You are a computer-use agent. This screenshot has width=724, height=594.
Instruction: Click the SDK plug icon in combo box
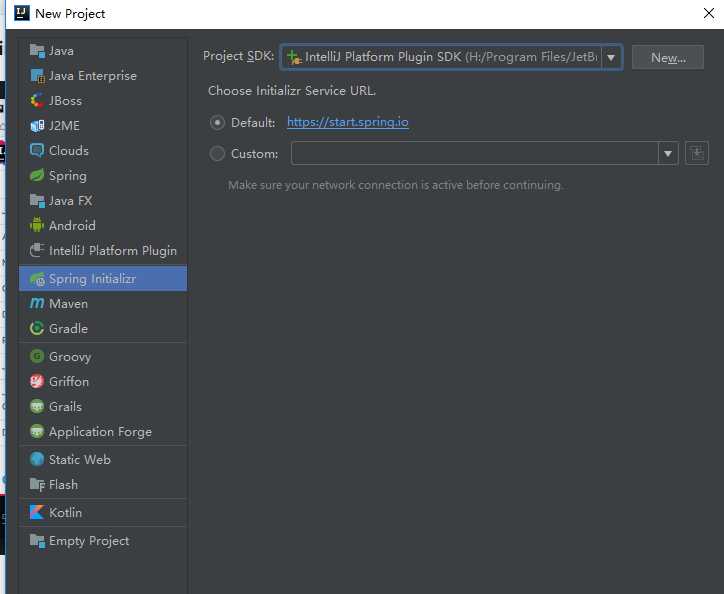coord(294,57)
